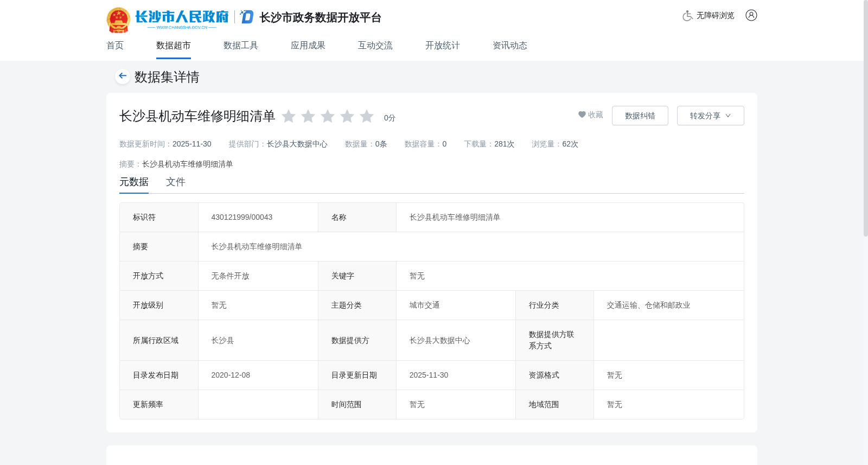Image resolution: width=868 pixels, height=465 pixels.
Task: Click the 长沙县大数据中心 value in the table
Action: tap(440, 340)
